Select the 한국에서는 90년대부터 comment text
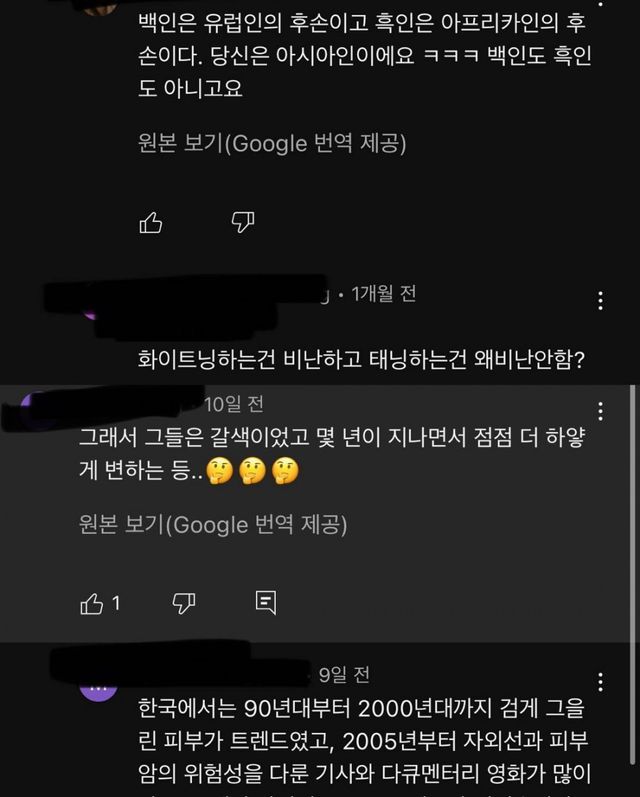640x797 pixels. pyautogui.click(x=363, y=741)
